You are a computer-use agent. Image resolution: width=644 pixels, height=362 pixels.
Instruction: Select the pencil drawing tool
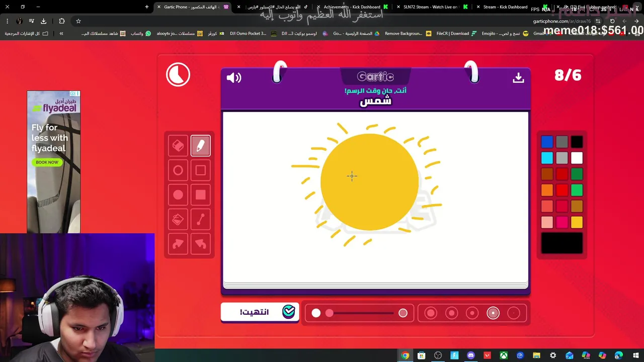[200, 146]
